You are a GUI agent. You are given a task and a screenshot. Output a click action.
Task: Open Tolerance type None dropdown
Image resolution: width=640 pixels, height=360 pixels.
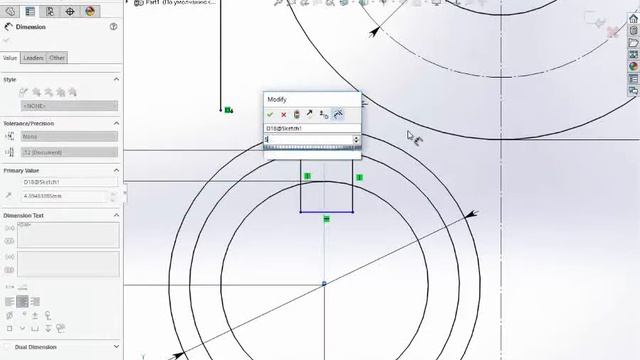(x=69, y=136)
